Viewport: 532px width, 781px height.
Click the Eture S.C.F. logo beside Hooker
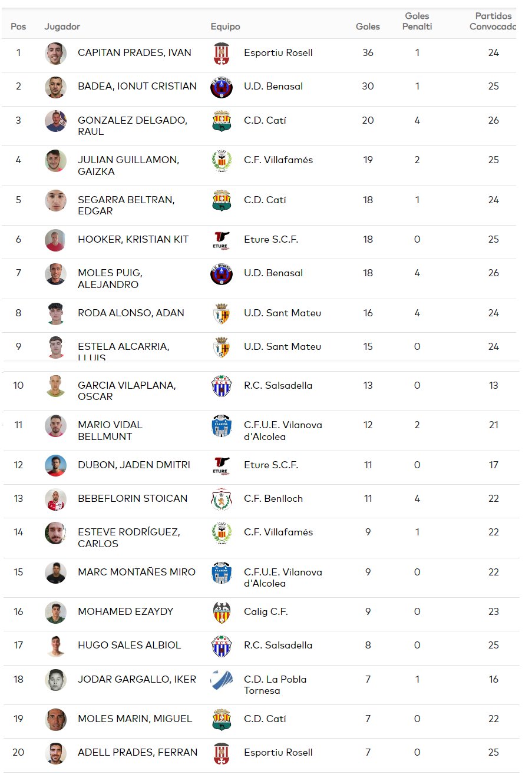point(222,240)
